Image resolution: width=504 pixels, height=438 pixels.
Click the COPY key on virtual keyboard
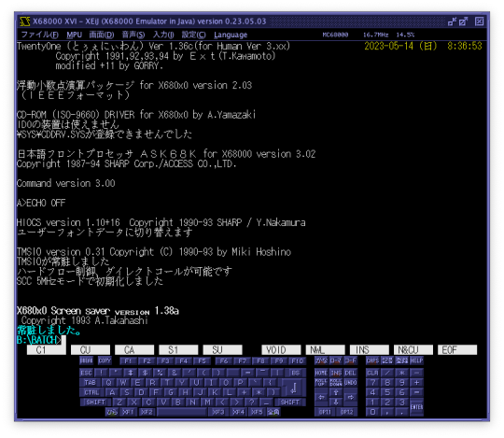click(105, 360)
